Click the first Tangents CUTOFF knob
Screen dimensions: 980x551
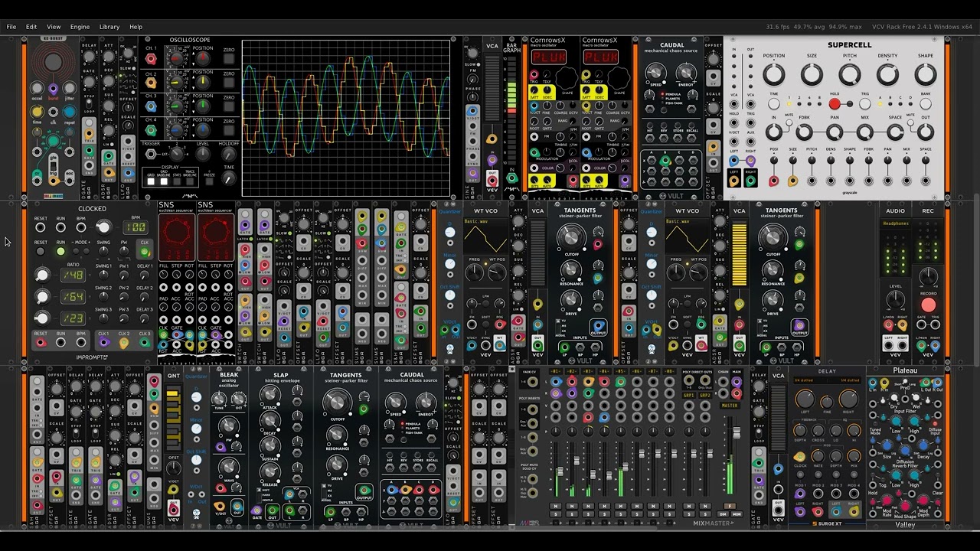(x=570, y=237)
